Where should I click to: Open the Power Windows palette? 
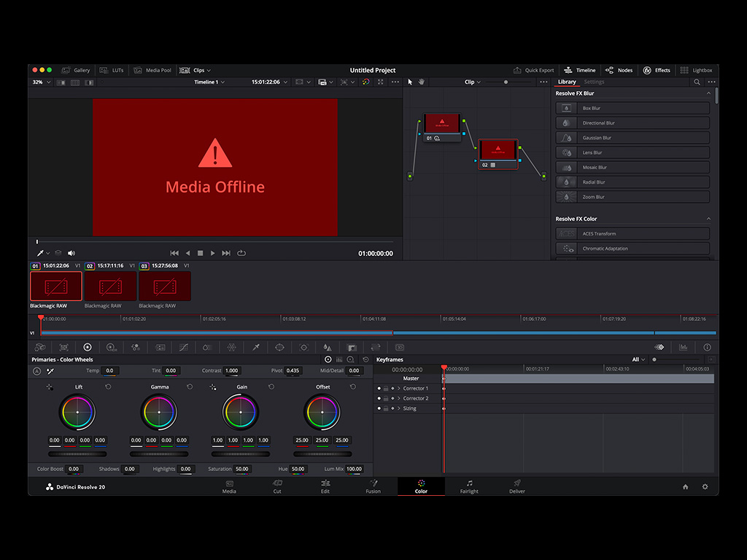[279, 347]
